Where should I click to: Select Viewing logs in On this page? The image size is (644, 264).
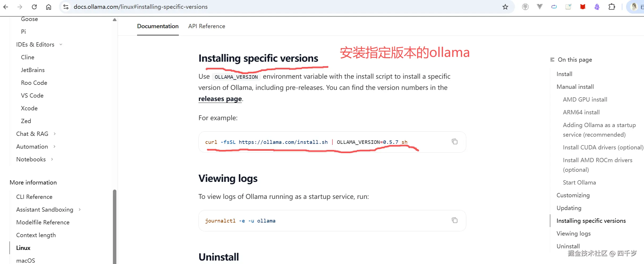click(x=574, y=233)
